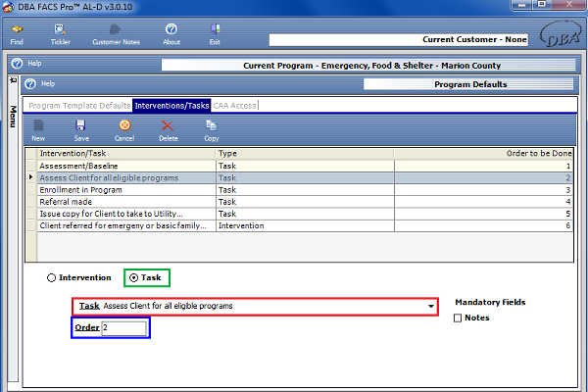Image resolution: width=588 pixels, height=392 pixels.
Task: Switch to Interventions/Tasks tab
Action: click(171, 106)
